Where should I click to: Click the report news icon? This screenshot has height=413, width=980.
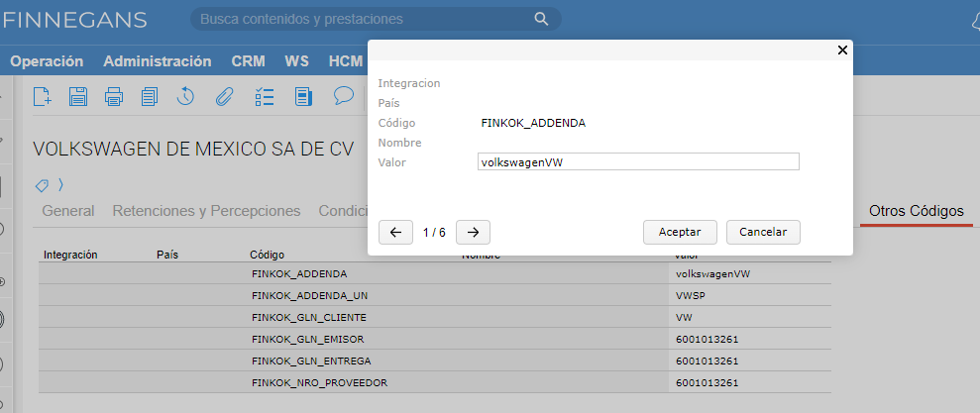(304, 96)
